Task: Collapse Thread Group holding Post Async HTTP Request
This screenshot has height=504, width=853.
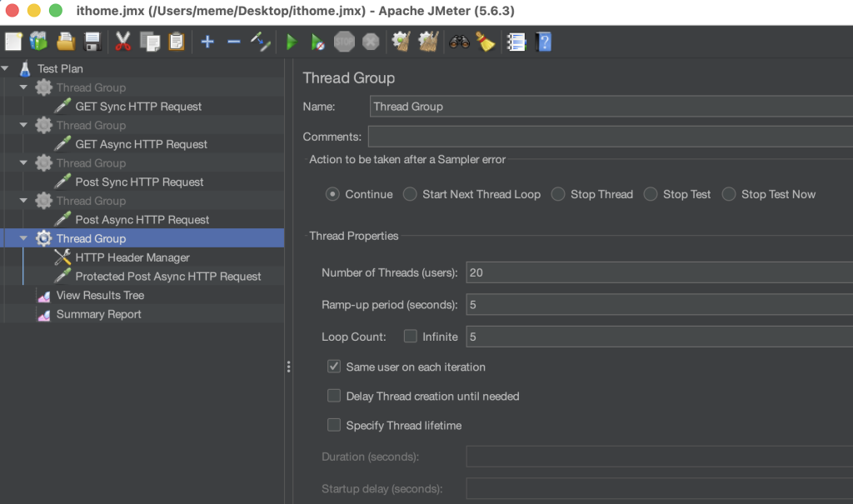Action: (23, 200)
